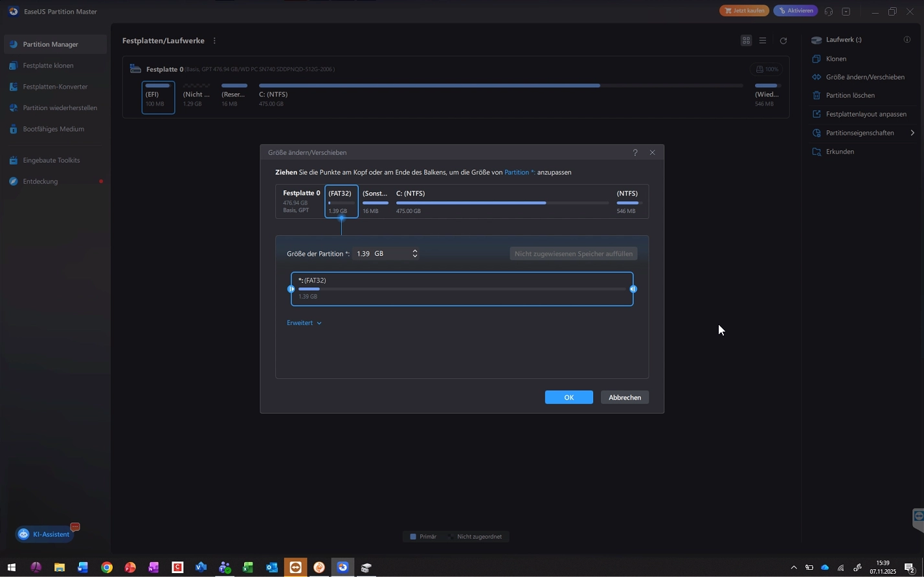Open Google Chrome from the taskbar

106,568
